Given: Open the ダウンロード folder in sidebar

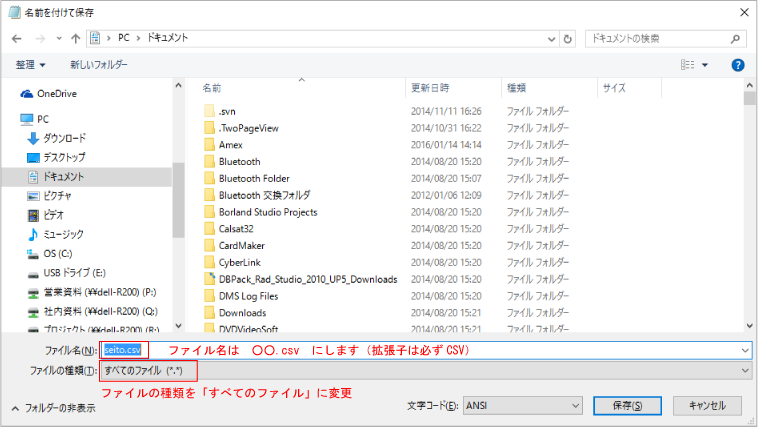Looking at the screenshot, I should pos(64,138).
